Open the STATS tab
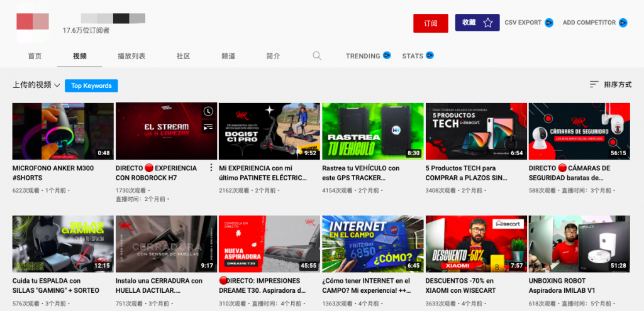Image resolution: width=644 pixels, height=311 pixels. point(418,56)
